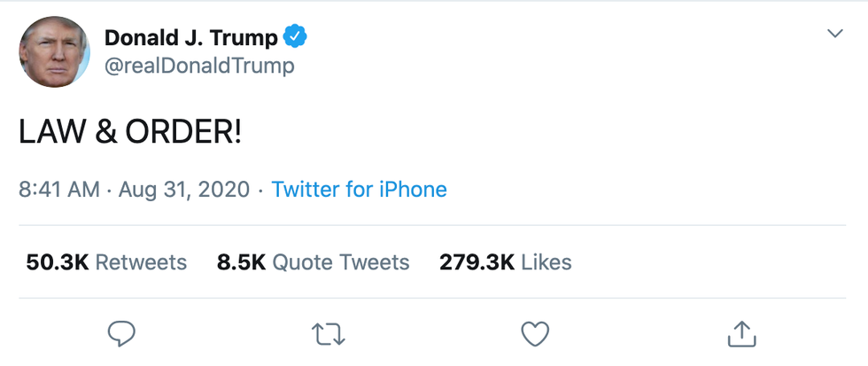This screenshot has width=868, height=366.
Task: Open the profile picture avatar
Action: click(x=55, y=51)
